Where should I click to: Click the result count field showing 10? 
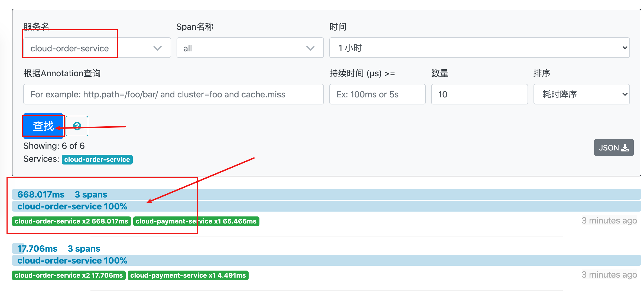coord(479,94)
